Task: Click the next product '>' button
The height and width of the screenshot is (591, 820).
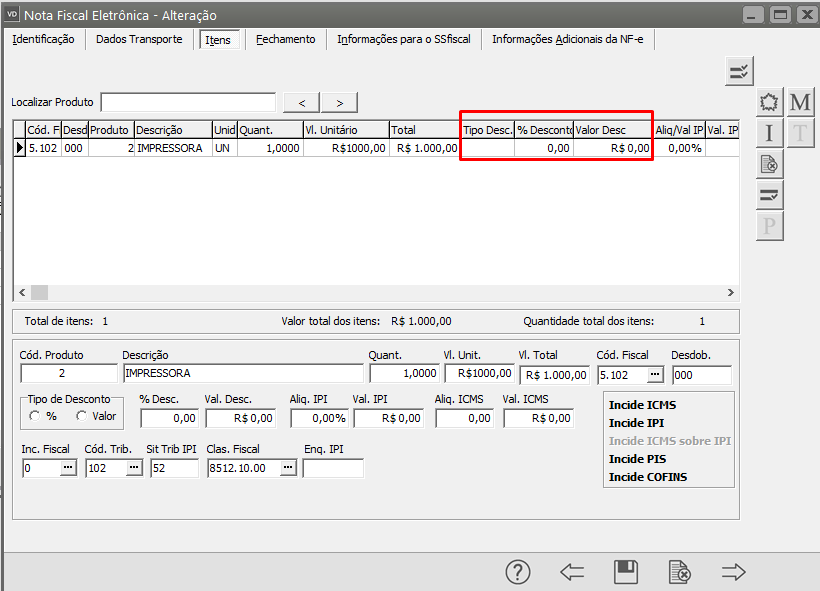Action: pos(339,102)
